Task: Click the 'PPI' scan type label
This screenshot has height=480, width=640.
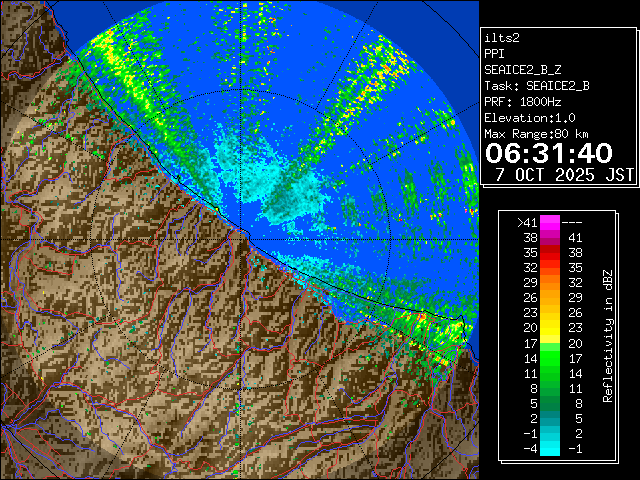Action: [x=496, y=54]
